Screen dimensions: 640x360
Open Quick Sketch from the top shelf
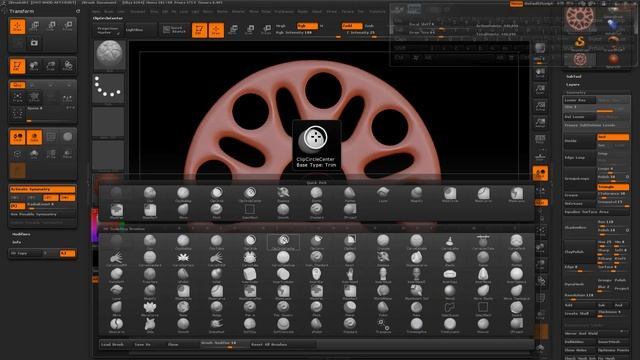174,30
